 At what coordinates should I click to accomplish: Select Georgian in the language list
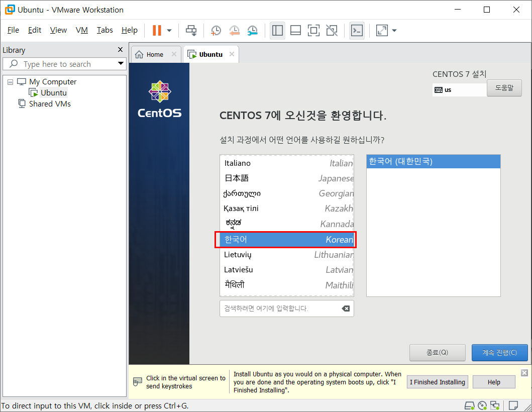click(x=287, y=193)
